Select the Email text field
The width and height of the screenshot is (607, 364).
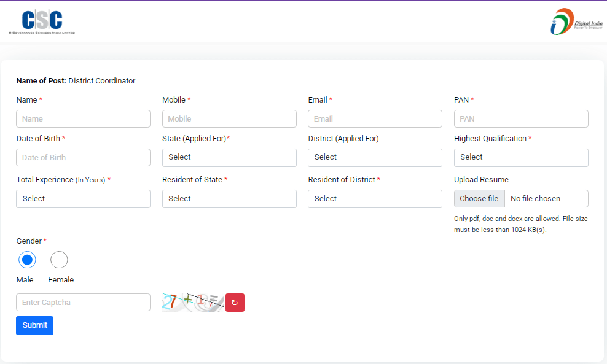375,119
